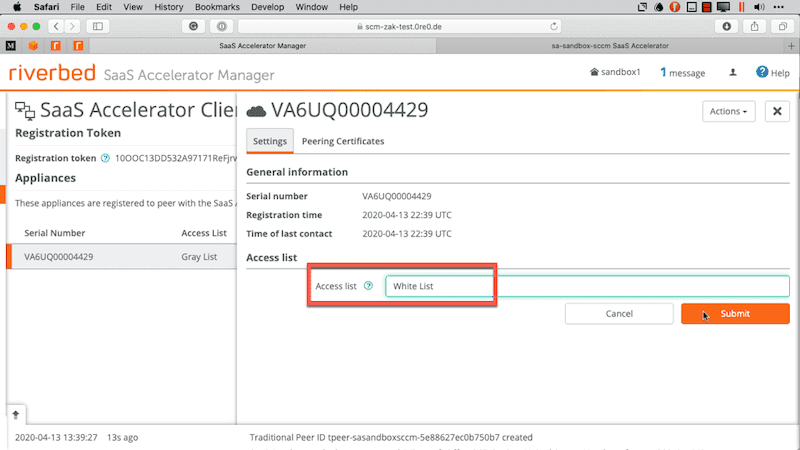
Task: Open the user account icon
Action: point(733,72)
